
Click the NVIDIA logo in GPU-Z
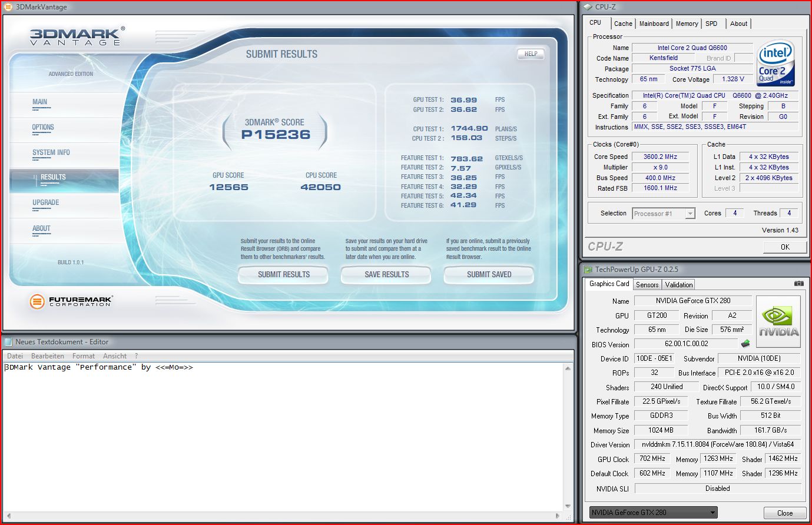(778, 321)
